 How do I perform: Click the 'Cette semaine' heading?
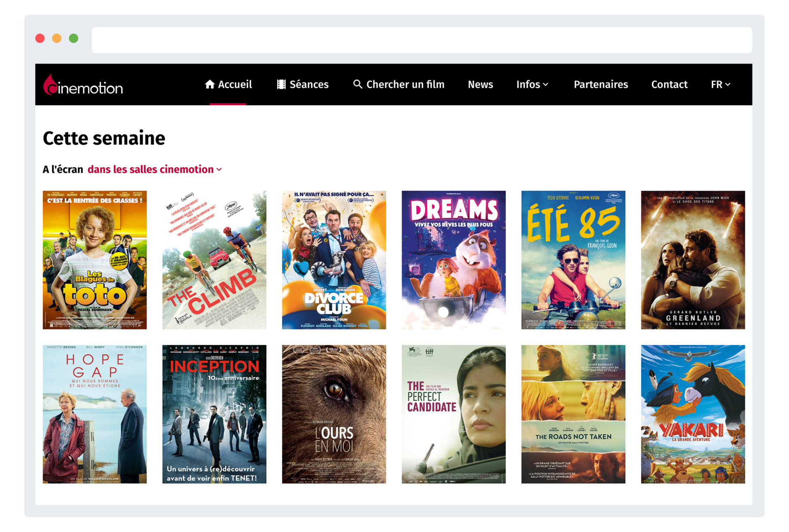tap(104, 138)
